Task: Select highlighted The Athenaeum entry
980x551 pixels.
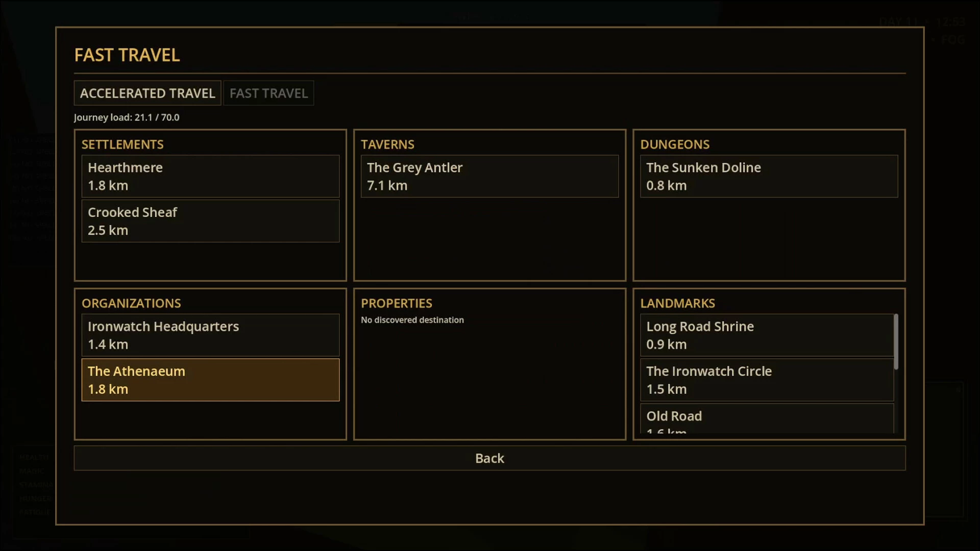Action: point(210,380)
